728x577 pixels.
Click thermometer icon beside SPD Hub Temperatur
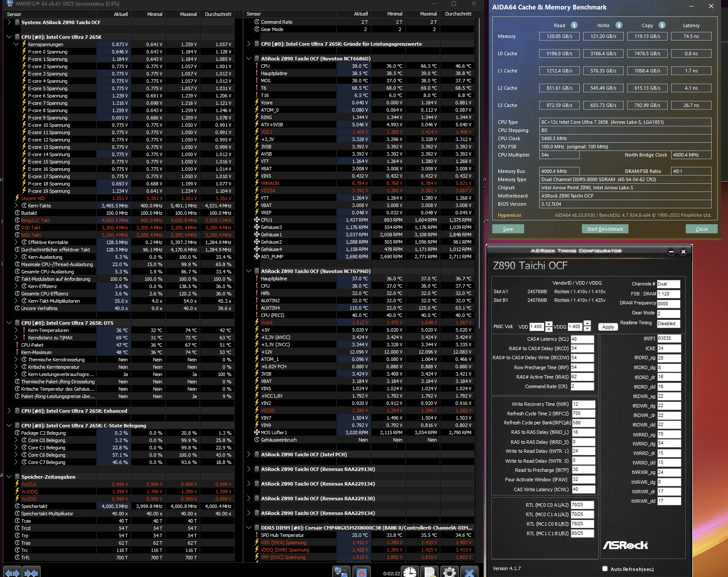click(257, 535)
